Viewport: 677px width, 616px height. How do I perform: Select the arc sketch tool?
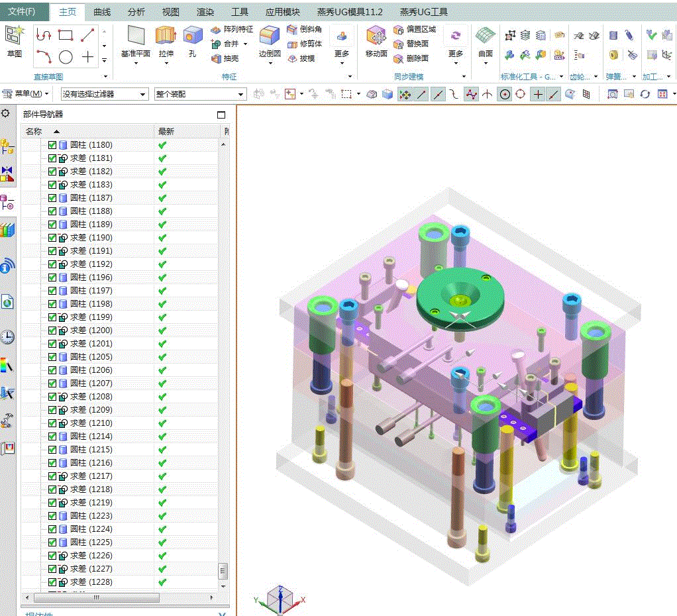coord(44,56)
